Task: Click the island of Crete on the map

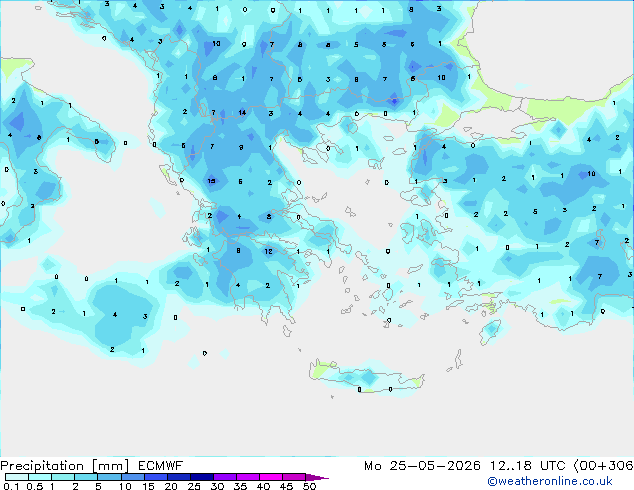Action: tap(366, 377)
